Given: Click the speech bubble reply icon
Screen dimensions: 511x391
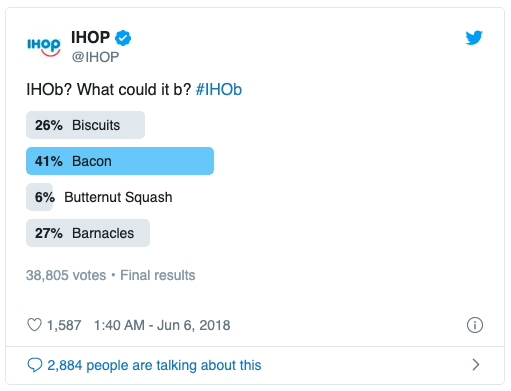Looking at the screenshot, I should point(35,365).
